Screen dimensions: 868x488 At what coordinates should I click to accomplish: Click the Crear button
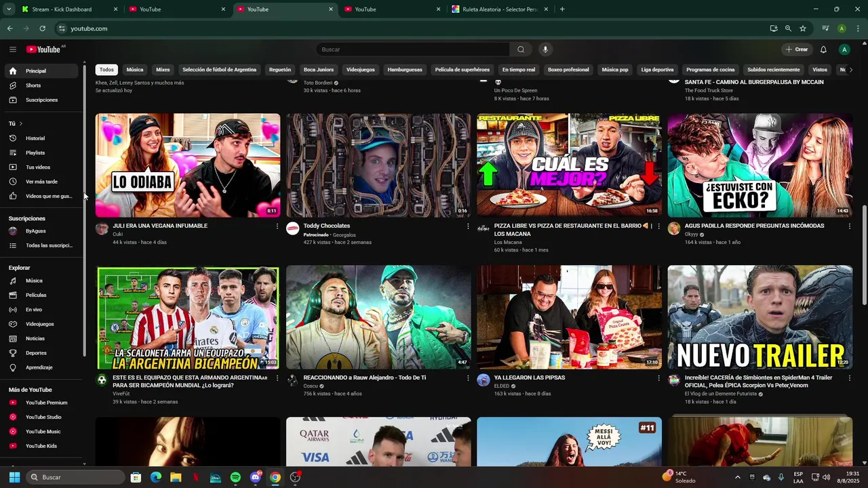pos(797,49)
